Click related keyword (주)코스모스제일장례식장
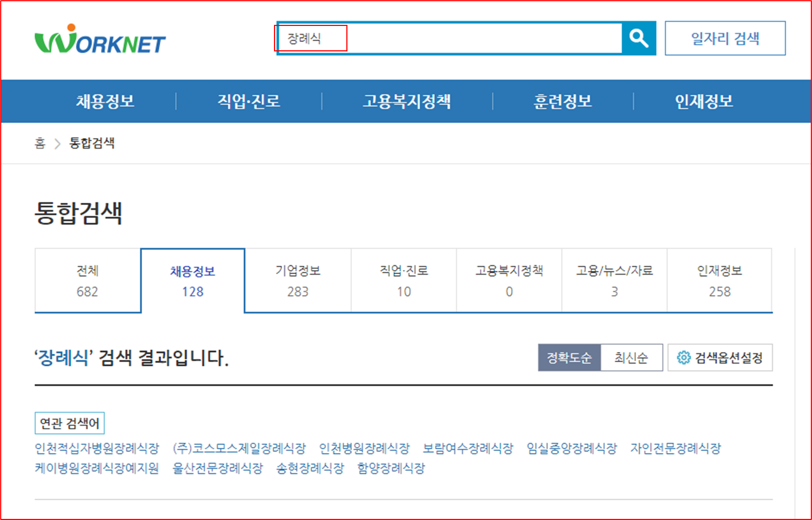This screenshot has height=520, width=812. coord(239,448)
